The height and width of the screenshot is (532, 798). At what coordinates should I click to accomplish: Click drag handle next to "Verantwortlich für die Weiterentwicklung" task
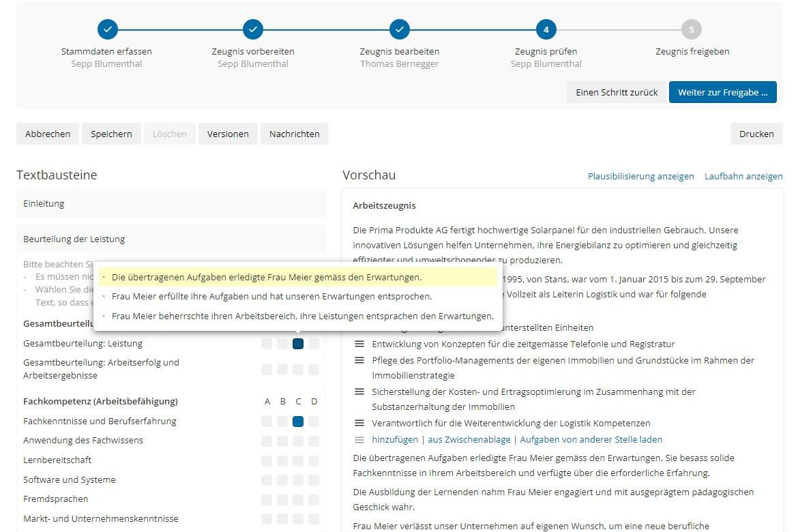point(359,424)
